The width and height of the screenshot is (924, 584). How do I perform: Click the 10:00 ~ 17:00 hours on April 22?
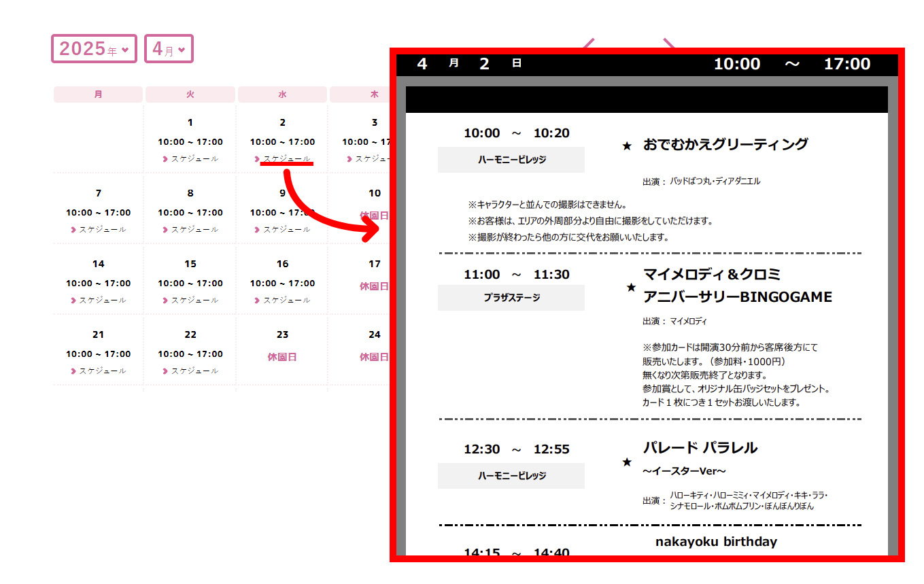coord(190,354)
